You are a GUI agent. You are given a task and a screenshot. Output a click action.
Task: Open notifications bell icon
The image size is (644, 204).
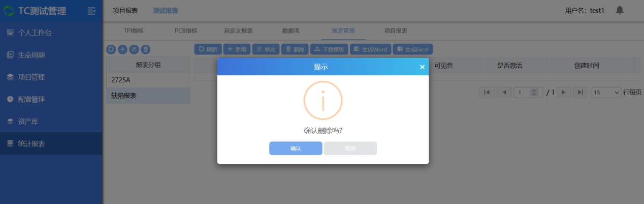(620, 10)
